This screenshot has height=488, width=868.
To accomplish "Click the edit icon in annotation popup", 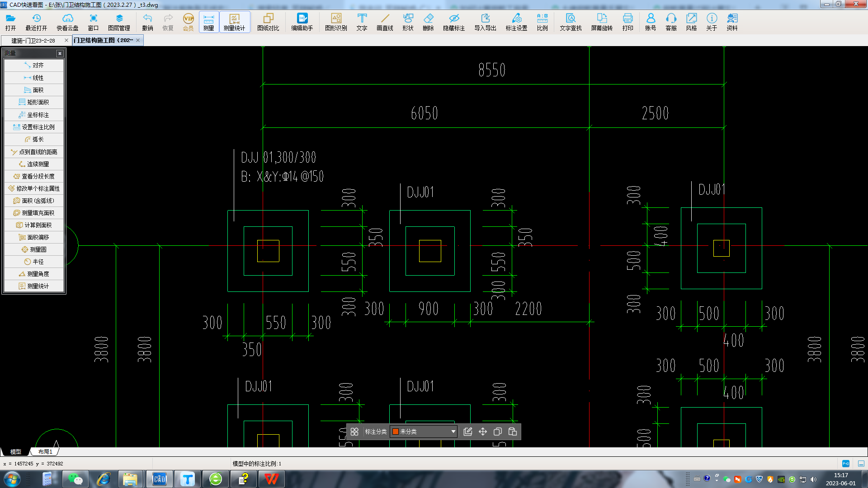I will pyautogui.click(x=468, y=432).
